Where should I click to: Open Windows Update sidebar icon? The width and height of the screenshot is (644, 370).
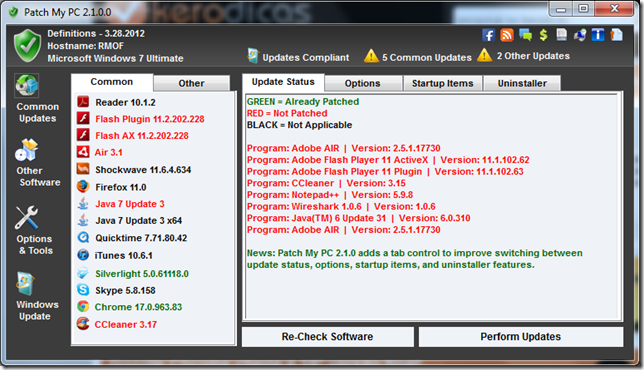(26, 284)
